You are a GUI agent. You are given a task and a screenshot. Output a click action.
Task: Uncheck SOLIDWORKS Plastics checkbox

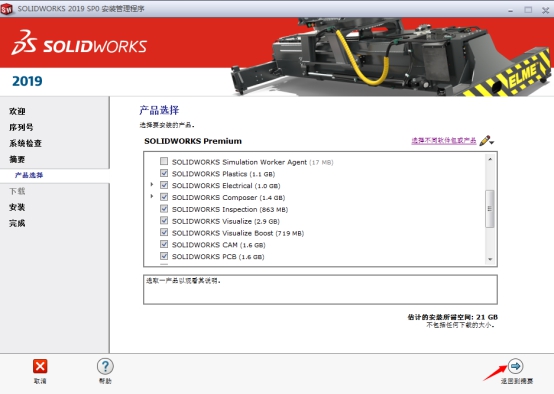coord(164,173)
